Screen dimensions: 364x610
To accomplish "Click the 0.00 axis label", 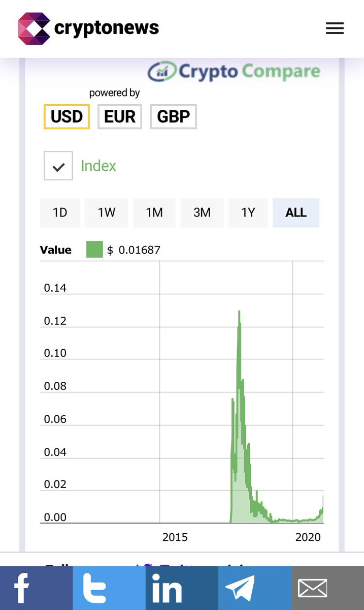I will click(x=55, y=517).
